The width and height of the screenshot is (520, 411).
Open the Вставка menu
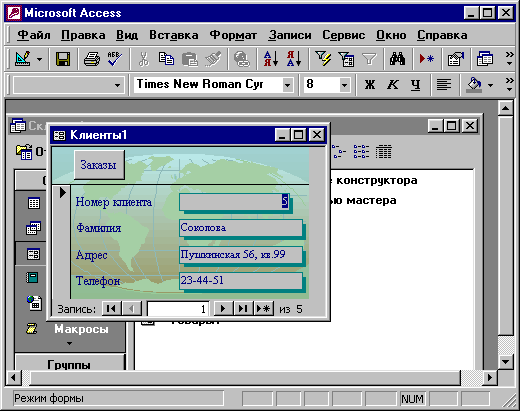tap(174, 35)
